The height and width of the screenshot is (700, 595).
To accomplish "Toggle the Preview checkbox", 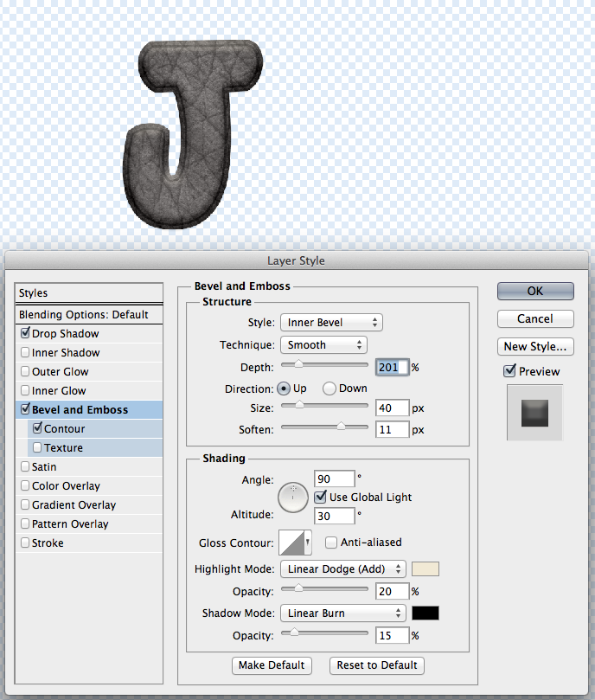I will click(509, 370).
